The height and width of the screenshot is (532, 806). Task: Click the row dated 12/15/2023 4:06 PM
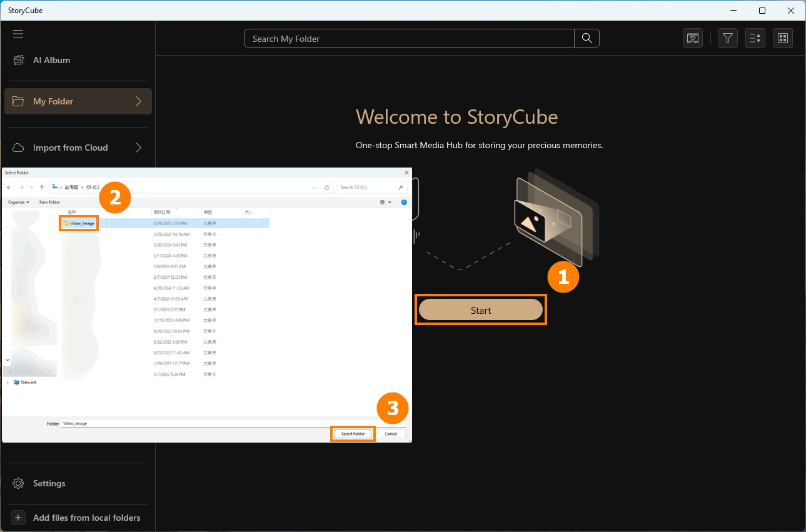[x=166, y=320]
